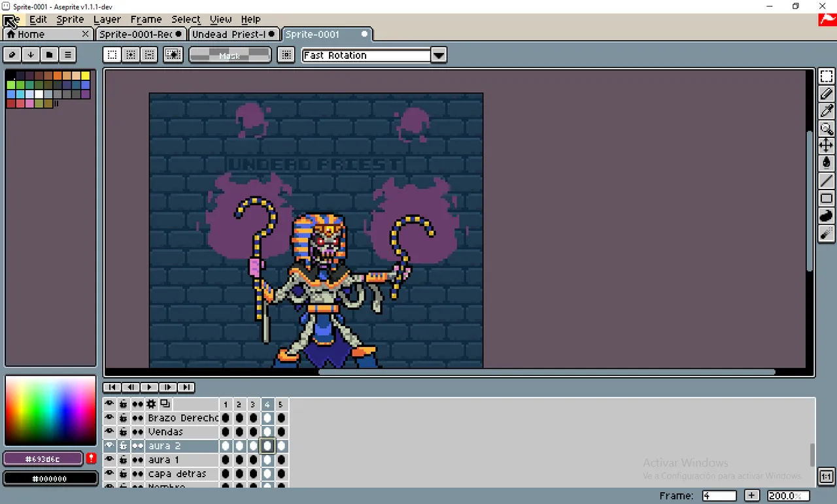Select the Line tool

tap(827, 180)
